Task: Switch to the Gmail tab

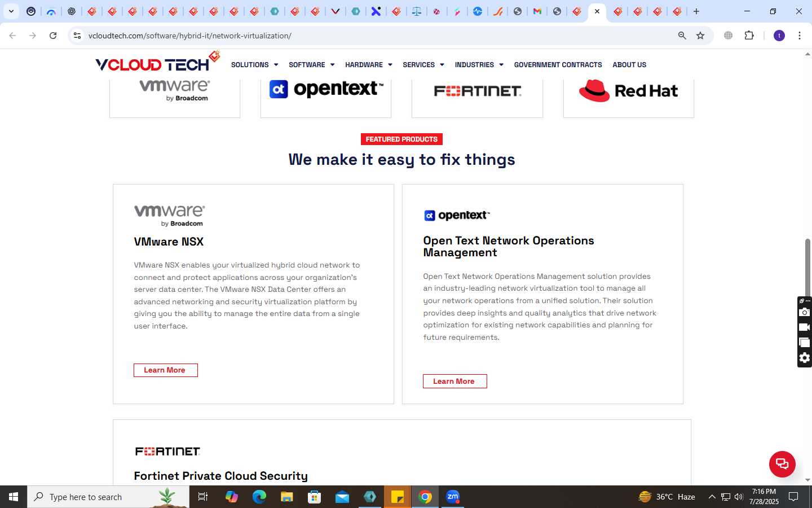Action: (x=537, y=11)
